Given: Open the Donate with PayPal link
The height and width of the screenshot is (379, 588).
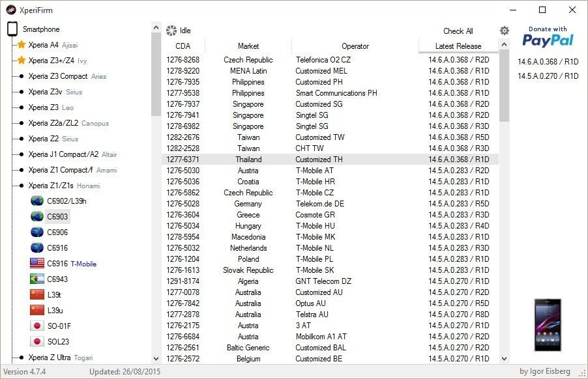Looking at the screenshot, I should pyautogui.click(x=548, y=36).
